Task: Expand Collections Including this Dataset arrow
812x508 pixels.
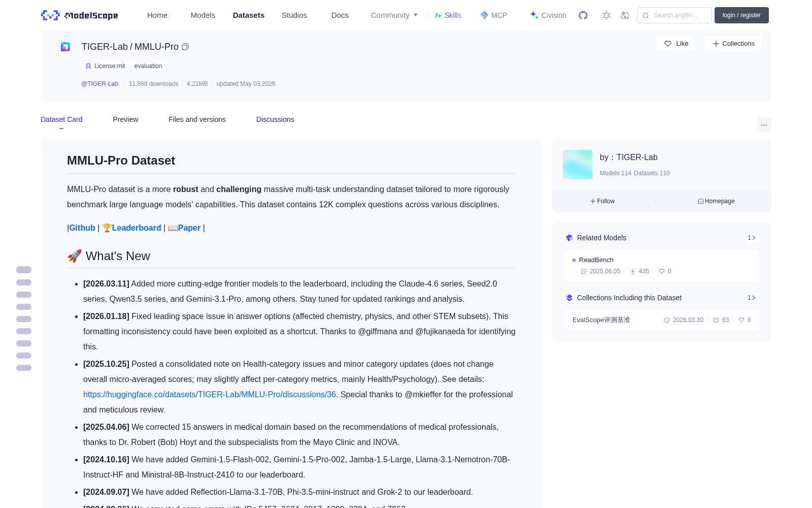Action: (752, 298)
